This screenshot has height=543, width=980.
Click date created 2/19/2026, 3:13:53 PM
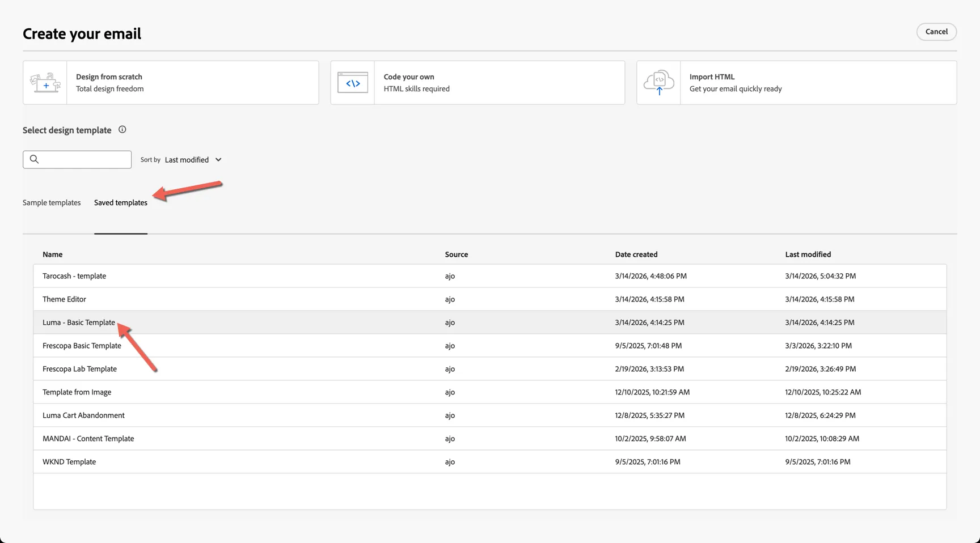tap(649, 369)
